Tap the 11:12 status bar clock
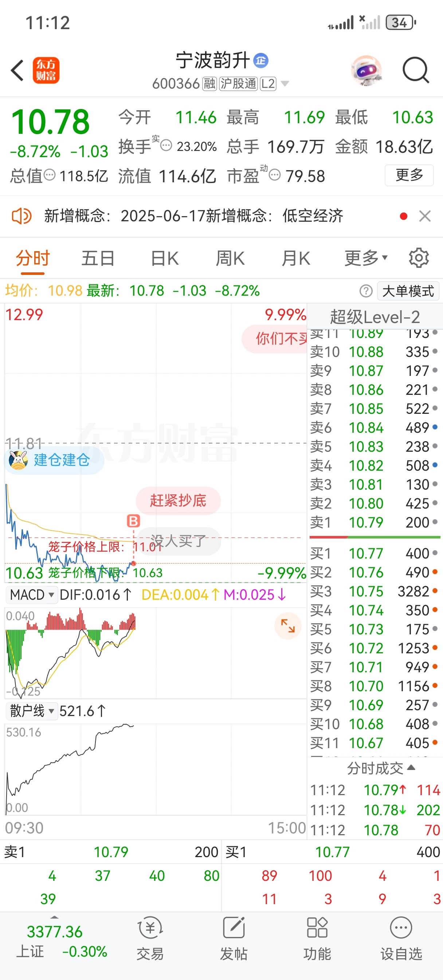Image resolution: width=443 pixels, height=980 pixels. click(x=47, y=23)
